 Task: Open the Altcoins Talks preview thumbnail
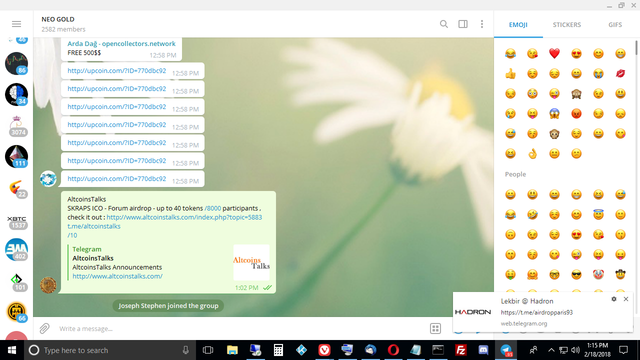(251, 262)
